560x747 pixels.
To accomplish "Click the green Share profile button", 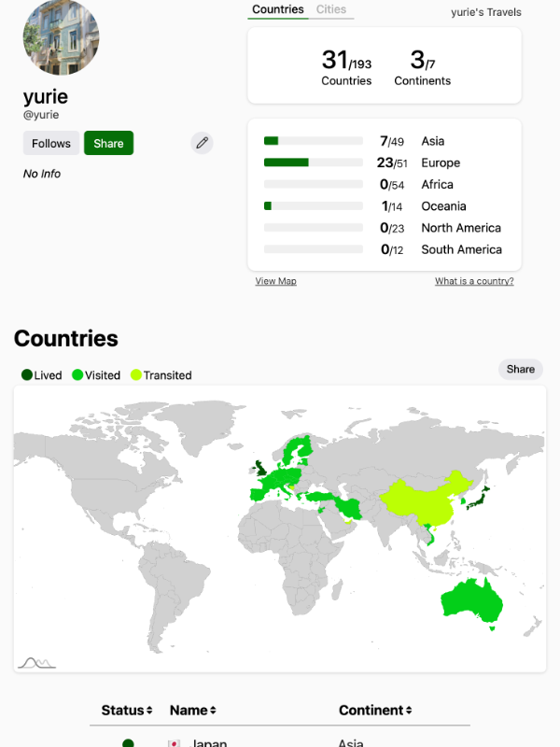I will (108, 143).
